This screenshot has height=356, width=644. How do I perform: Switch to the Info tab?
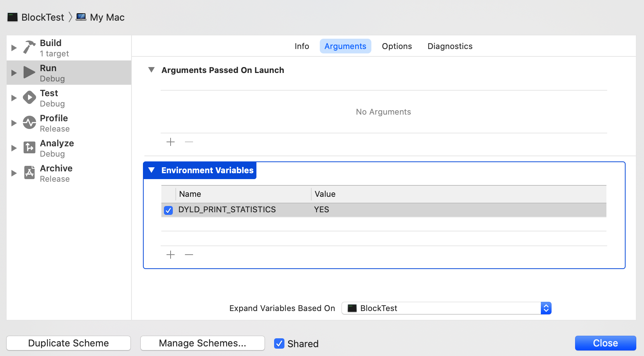302,46
